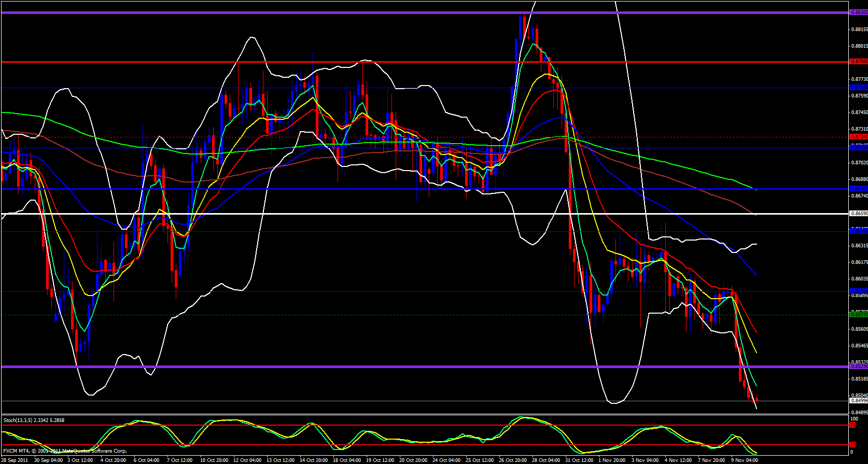Click the 12 Oct 04:00 time label
This screenshot has height=464, width=868.
247,460
